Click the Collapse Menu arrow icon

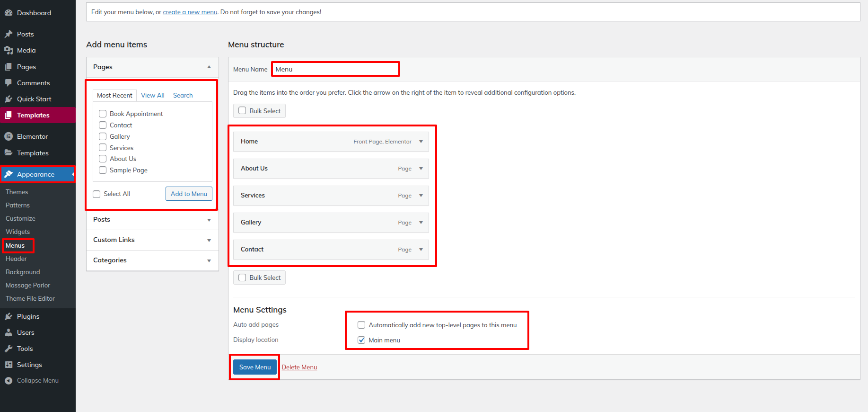point(9,381)
